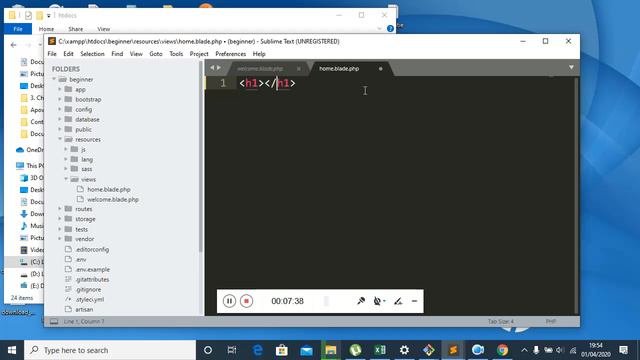The height and width of the screenshot is (360, 640).
Task: Open welcome.blade.php in sidebar
Action: click(x=113, y=200)
